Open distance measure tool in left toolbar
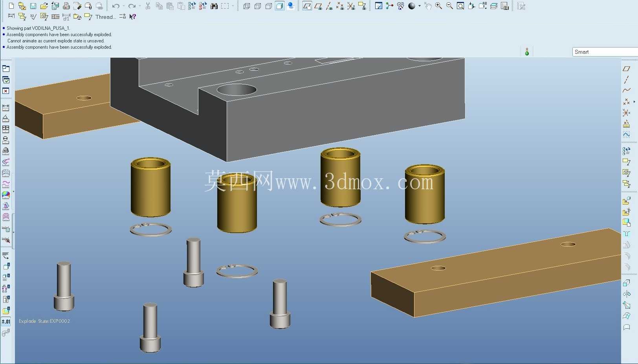This screenshot has height=364, width=638. point(6,107)
